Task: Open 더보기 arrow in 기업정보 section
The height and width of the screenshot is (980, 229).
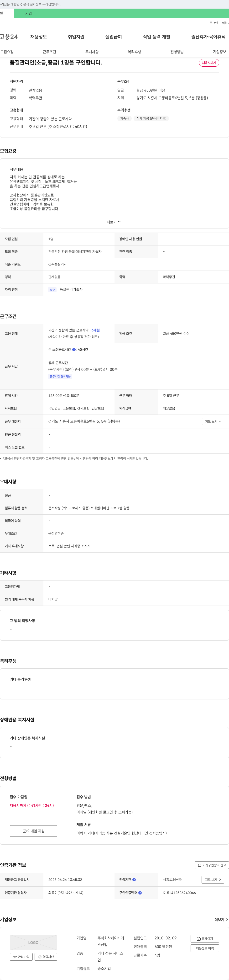Action: 221,920
